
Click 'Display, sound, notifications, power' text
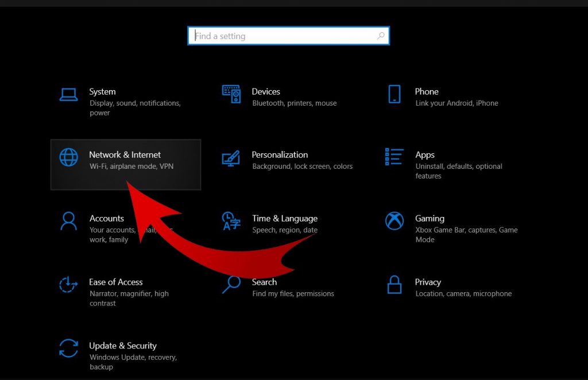pyautogui.click(x=135, y=108)
